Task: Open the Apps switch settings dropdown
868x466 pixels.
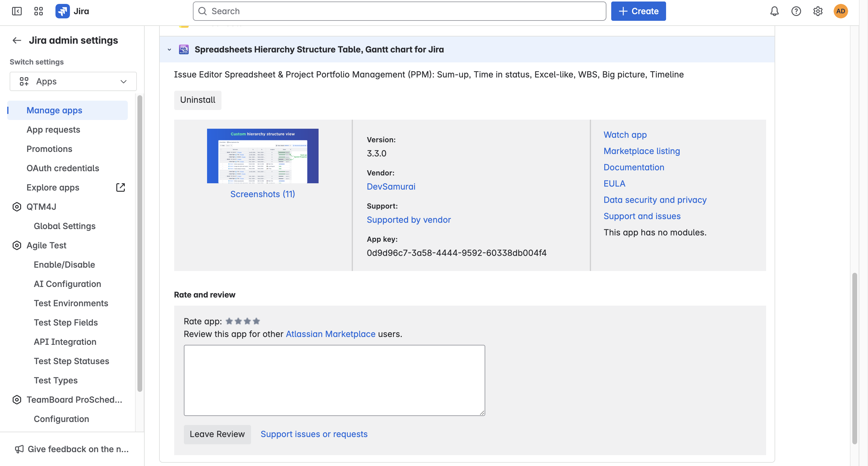Action: [x=73, y=81]
